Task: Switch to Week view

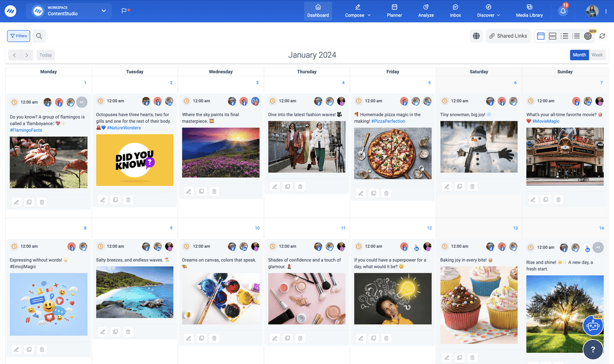Action: 597,54
